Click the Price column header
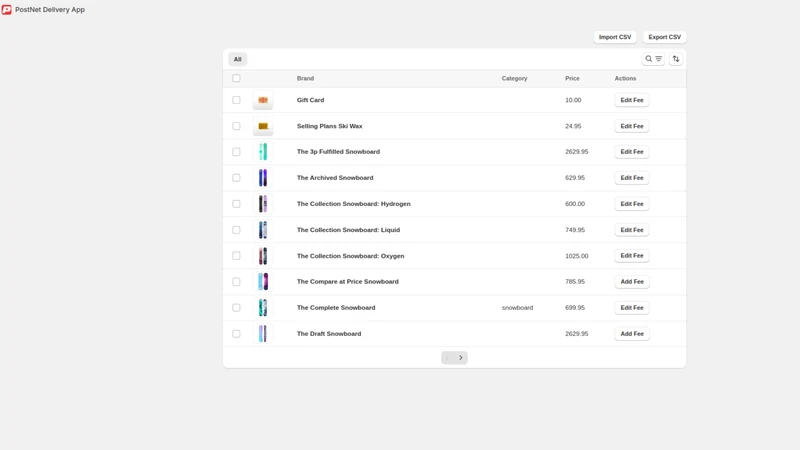800x450 pixels. point(572,78)
